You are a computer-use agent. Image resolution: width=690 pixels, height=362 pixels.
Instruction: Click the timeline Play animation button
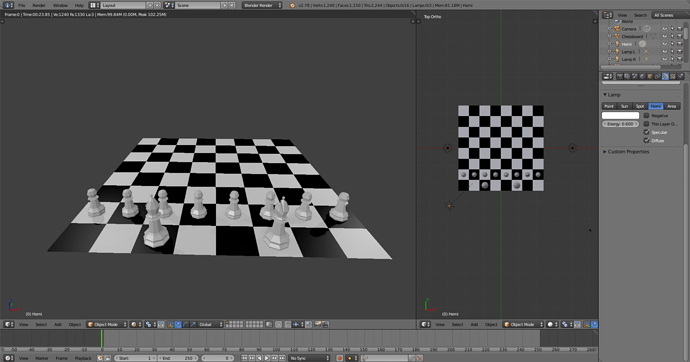[x=267, y=358]
